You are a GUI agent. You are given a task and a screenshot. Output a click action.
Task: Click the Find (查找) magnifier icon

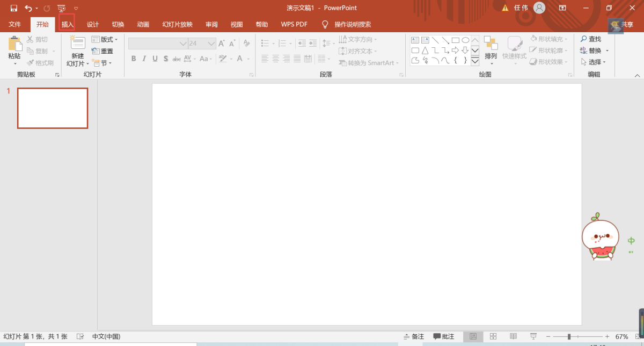(584, 39)
